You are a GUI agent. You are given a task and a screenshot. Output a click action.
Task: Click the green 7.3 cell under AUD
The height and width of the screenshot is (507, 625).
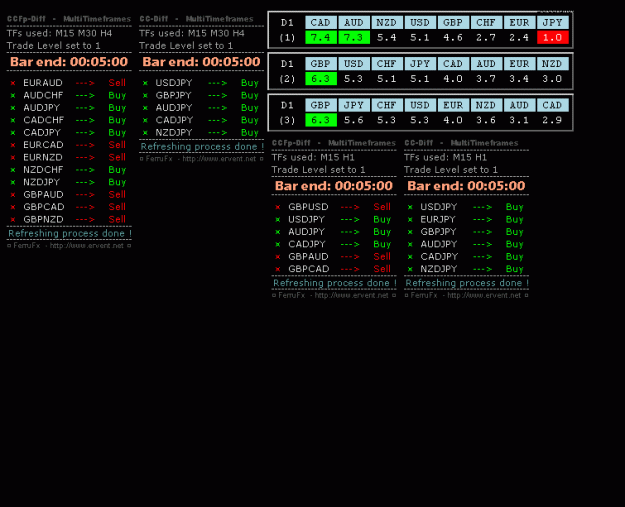tap(354, 37)
